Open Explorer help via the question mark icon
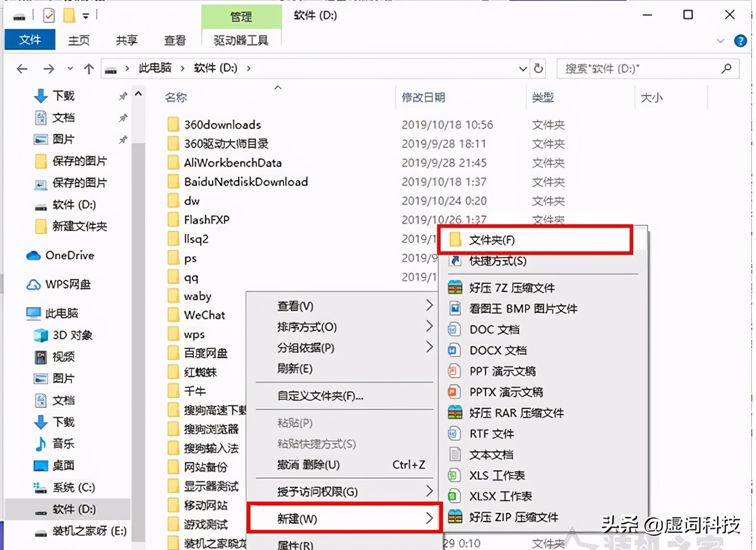This screenshot has width=756, height=550. pyautogui.click(x=740, y=41)
